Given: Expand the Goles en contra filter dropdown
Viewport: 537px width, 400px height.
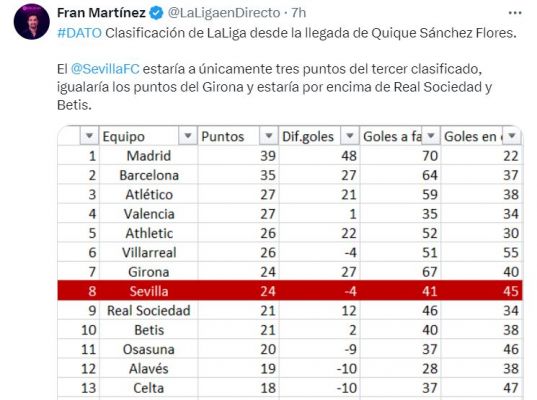Looking at the screenshot, I should click(512, 136).
